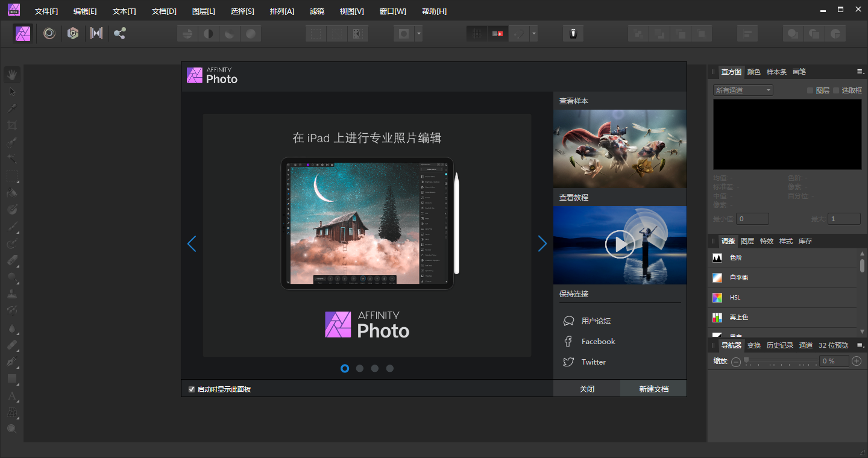Select the Flood Fill bucket tool
Image resolution: width=868 pixels, height=458 pixels.
[12, 193]
